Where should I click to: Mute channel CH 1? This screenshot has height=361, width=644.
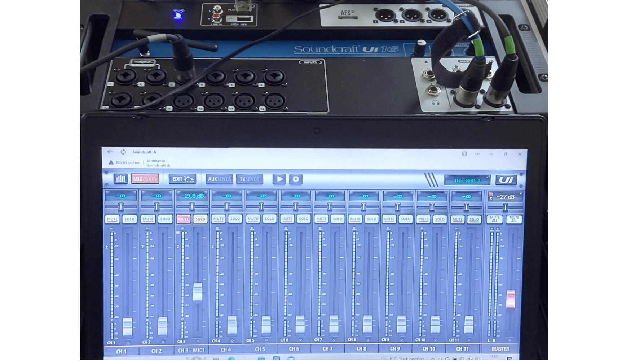click(112, 219)
